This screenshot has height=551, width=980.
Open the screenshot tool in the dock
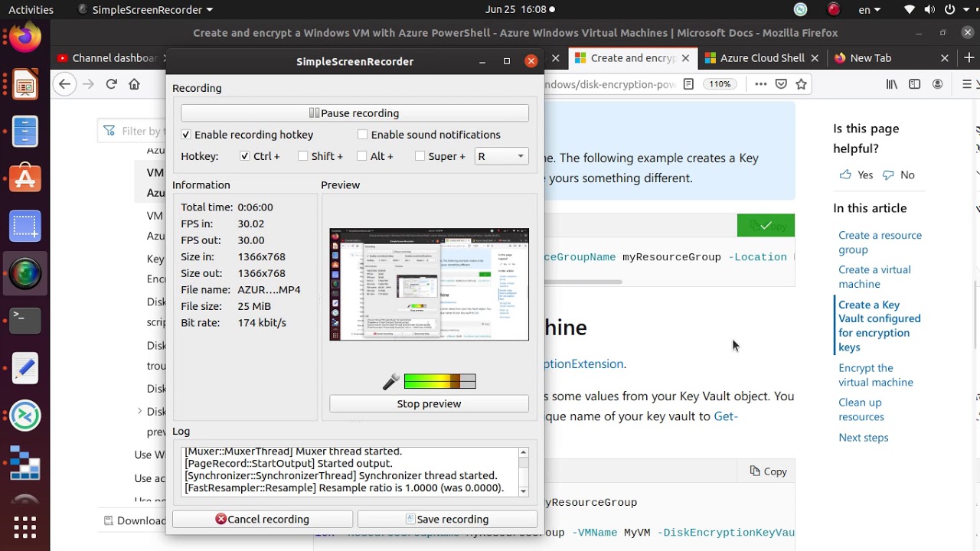pyautogui.click(x=24, y=227)
